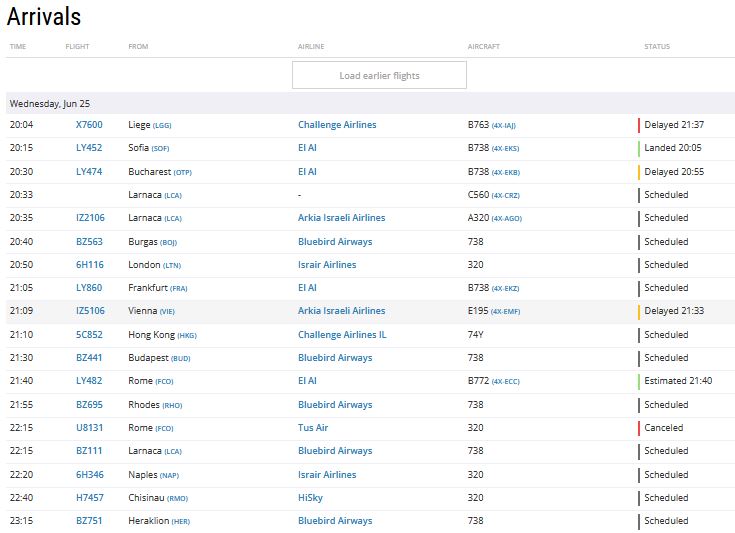Select the Wednesday, Jun 25 date header
Image resolution: width=735 pixels, height=533 pixels.
(50, 104)
